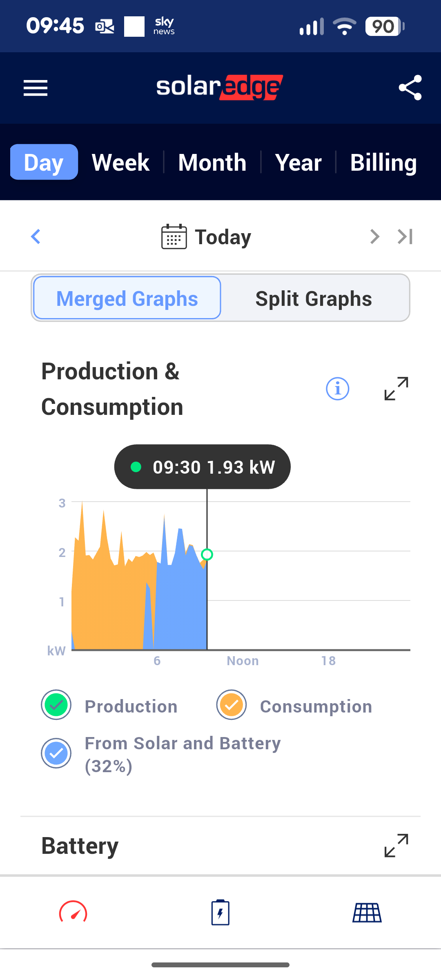Go to next day chevron
This screenshot has height=980, width=441.
[x=374, y=236]
